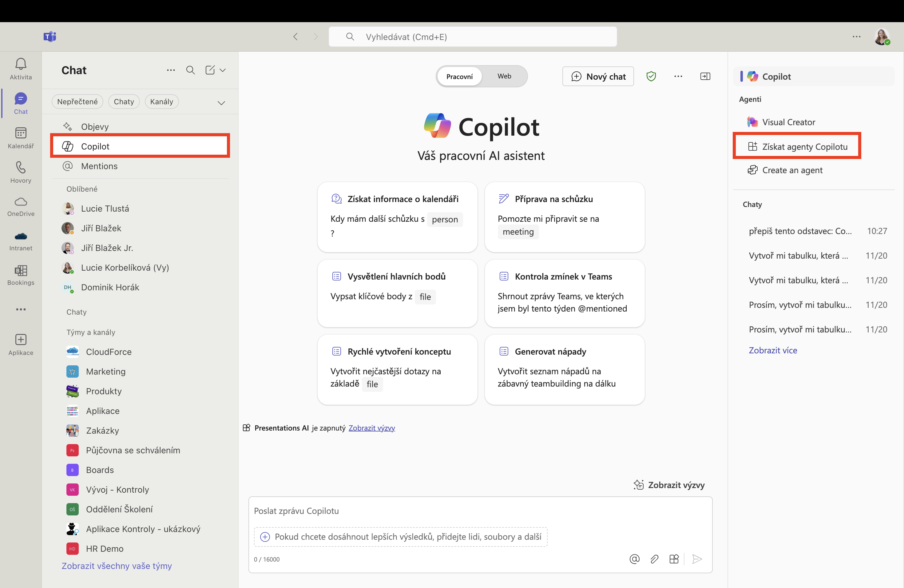
Task: Open plugins icon in composer
Action: (x=674, y=559)
